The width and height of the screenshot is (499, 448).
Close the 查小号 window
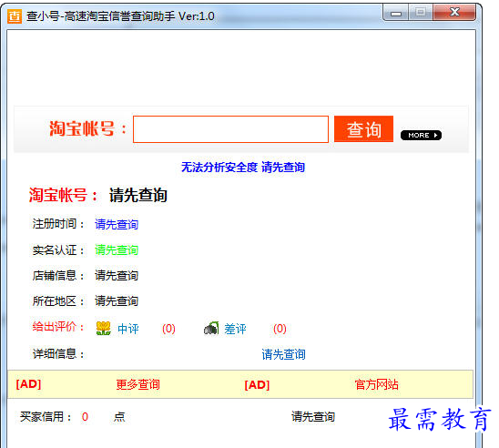pyautogui.click(x=454, y=13)
